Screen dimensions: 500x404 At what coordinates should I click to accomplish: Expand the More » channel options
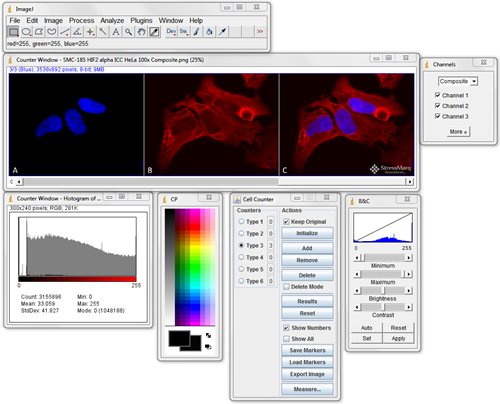click(x=458, y=132)
